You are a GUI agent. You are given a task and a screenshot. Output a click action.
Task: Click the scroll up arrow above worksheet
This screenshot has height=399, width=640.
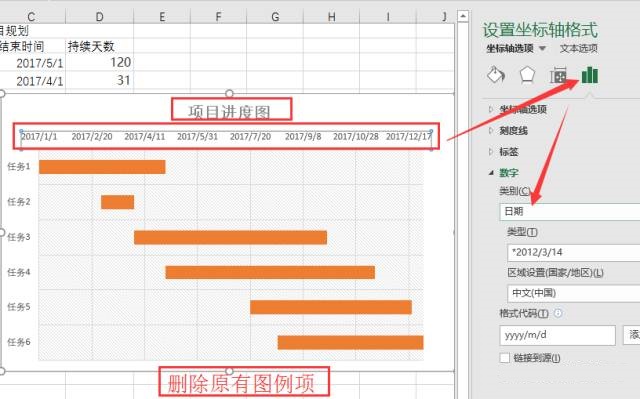[x=462, y=16]
